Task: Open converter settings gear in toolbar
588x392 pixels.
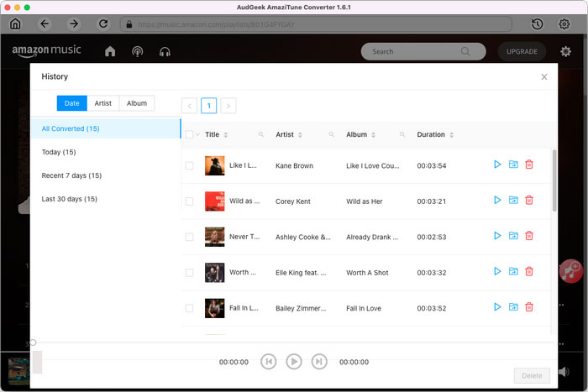Action: point(564,24)
